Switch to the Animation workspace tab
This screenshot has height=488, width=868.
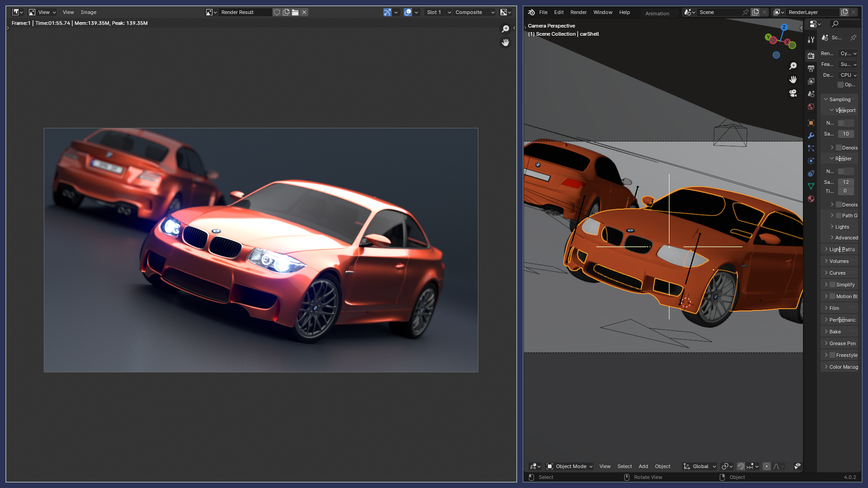click(657, 13)
